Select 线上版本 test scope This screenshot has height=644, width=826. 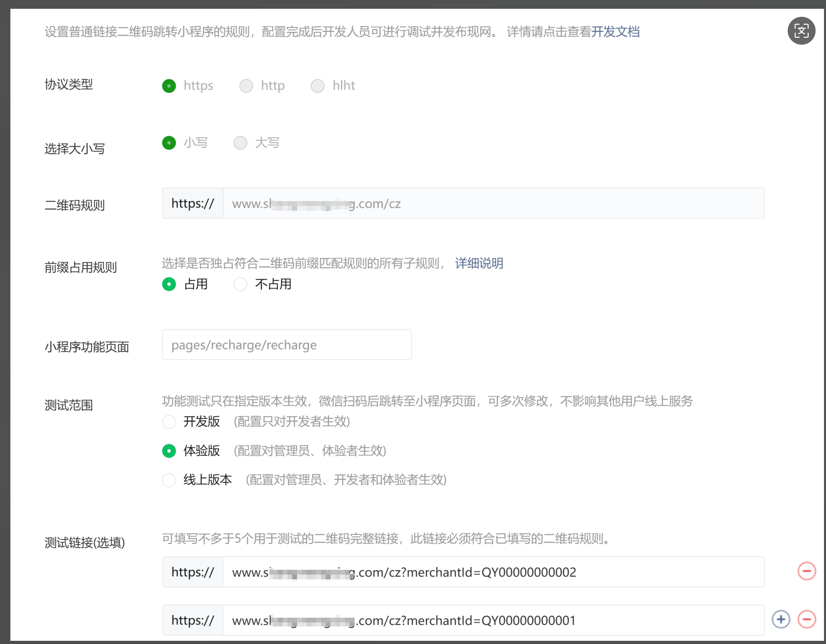[x=169, y=480]
